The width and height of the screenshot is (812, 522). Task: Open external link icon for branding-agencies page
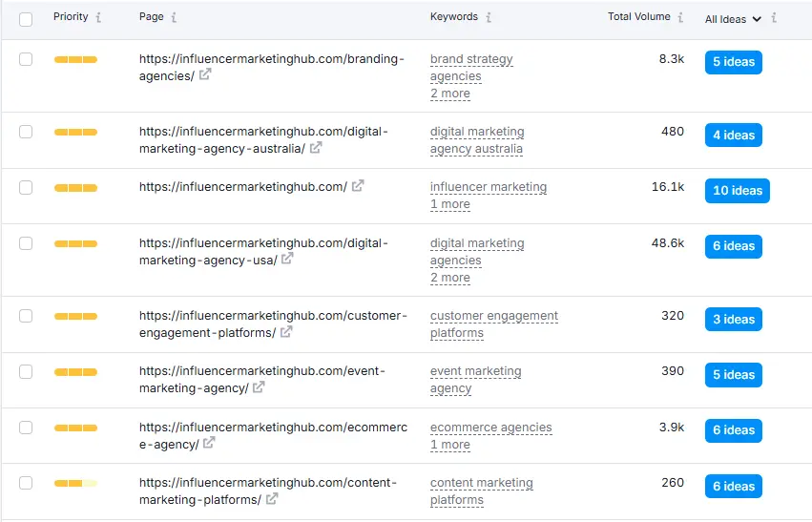205,75
